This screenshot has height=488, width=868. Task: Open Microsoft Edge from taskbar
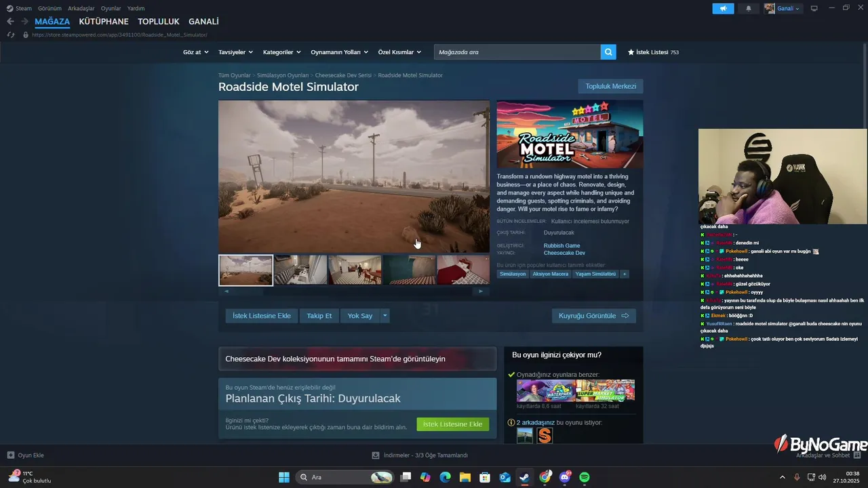445,477
